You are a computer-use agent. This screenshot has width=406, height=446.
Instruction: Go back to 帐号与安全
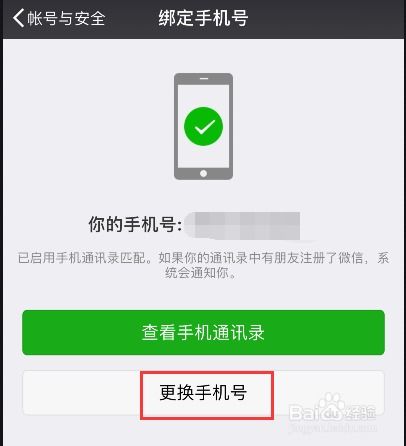click(x=66, y=18)
